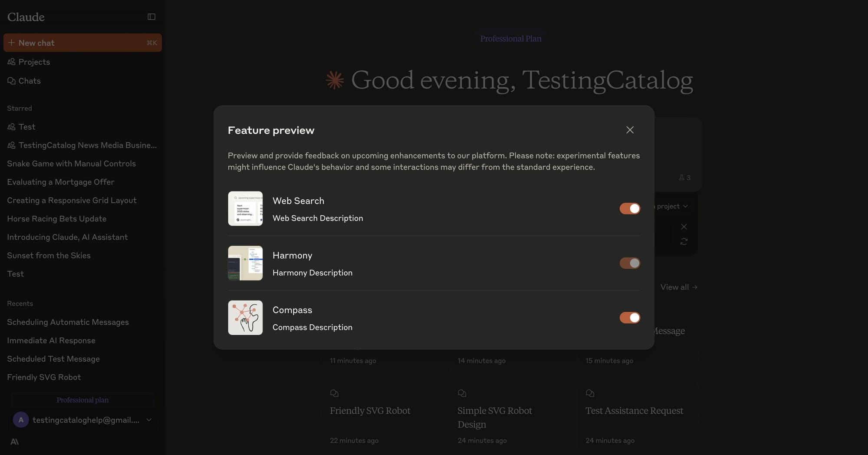Image resolution: width=868 pixels, height=455 pixels.
Task: Open Introducing Claude, AI Assistant chat
Action: click(x=82, y=237)
